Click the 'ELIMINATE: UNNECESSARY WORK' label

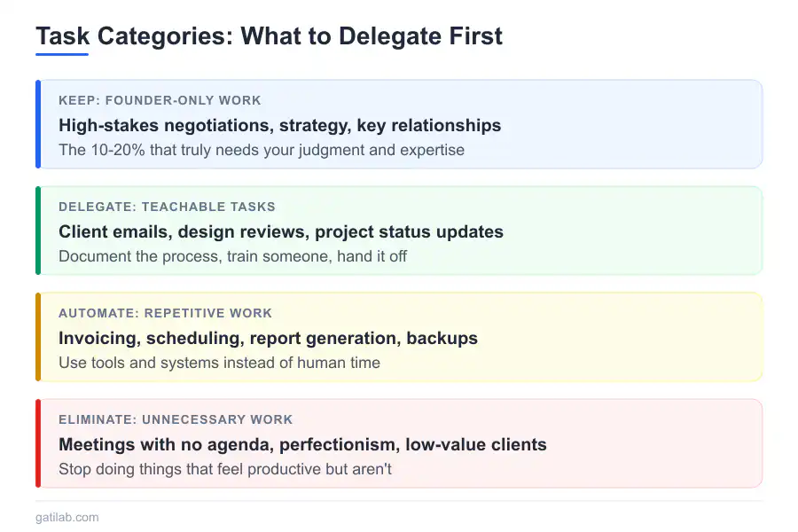click(176, 419)
